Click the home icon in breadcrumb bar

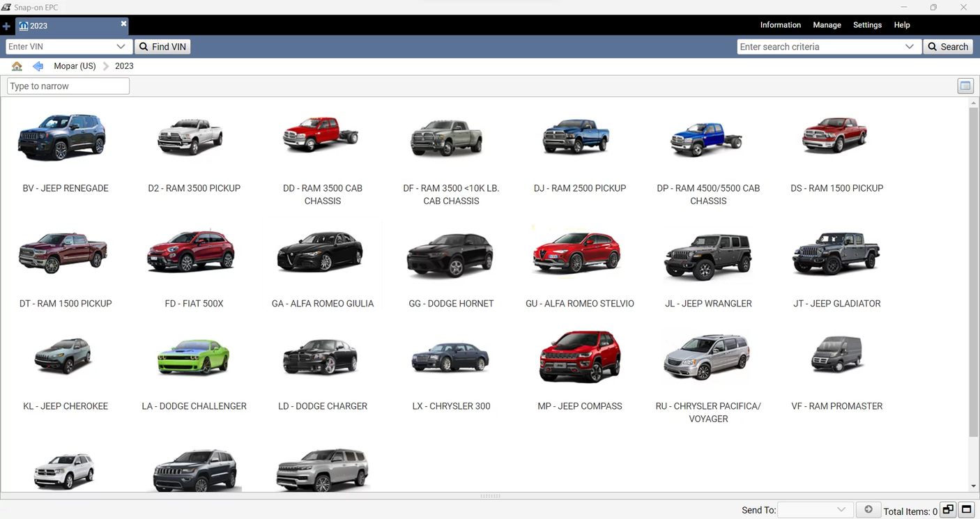coord(17,65)
